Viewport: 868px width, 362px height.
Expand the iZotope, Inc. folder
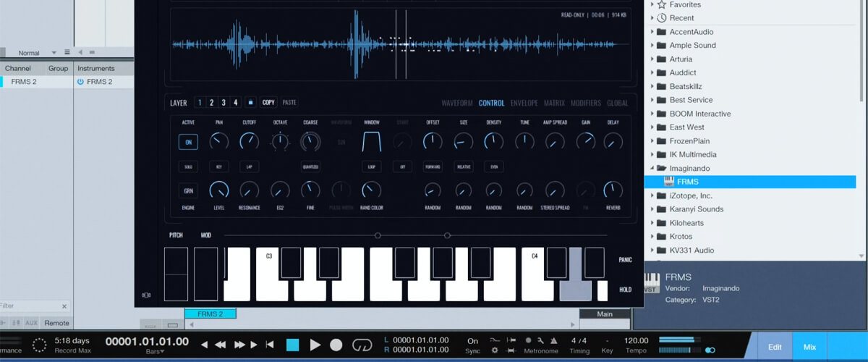tap(652, 195)
